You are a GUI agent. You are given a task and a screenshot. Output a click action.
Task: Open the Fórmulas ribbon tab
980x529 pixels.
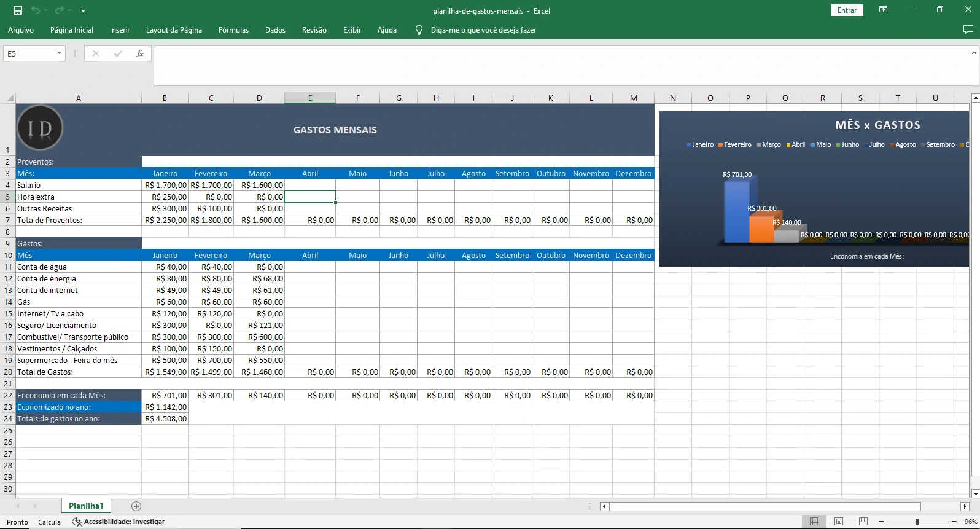point(233,29)
